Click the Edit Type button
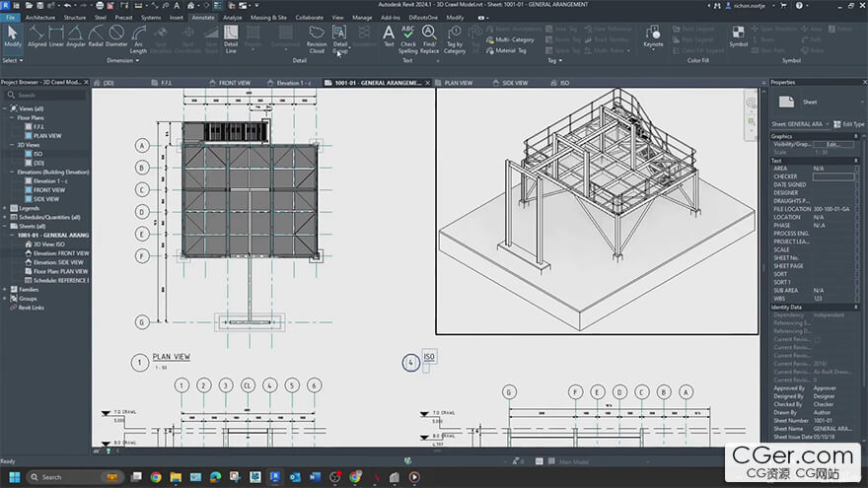868x488 pixels. point(848,124)
